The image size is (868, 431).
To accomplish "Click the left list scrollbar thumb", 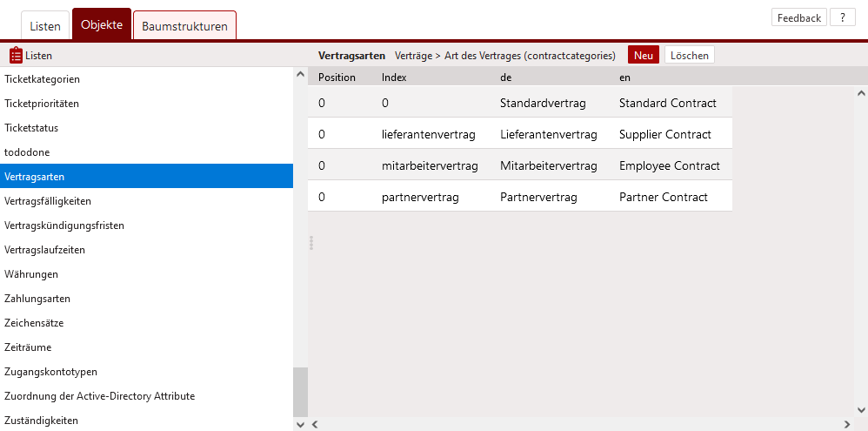I will [300, 392].
